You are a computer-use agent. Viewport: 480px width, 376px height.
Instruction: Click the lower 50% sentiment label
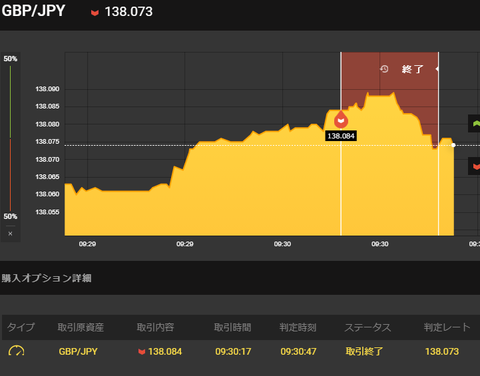10,216
